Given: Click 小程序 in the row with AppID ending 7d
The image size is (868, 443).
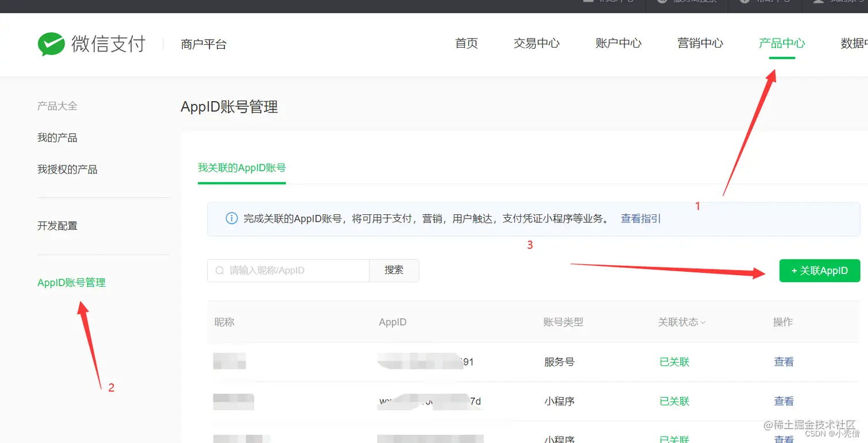Looking at the screenshot, I should click(x=559, y=401).
